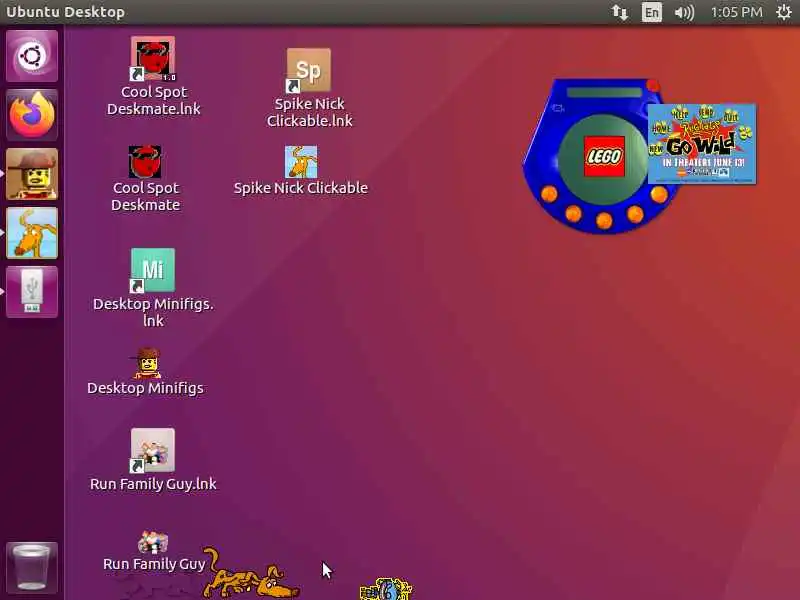The height and width of the screenshot is (600, 800).
Task: Click the 'Ubuntu Desktop' title in top panel
Action: 65,12
